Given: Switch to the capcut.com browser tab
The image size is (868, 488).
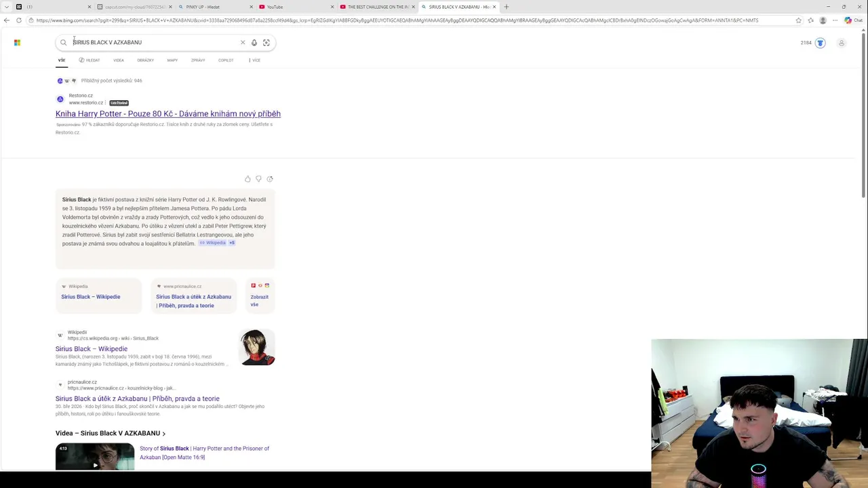Looking at the screenshot, I should click(x=134, y=7).
